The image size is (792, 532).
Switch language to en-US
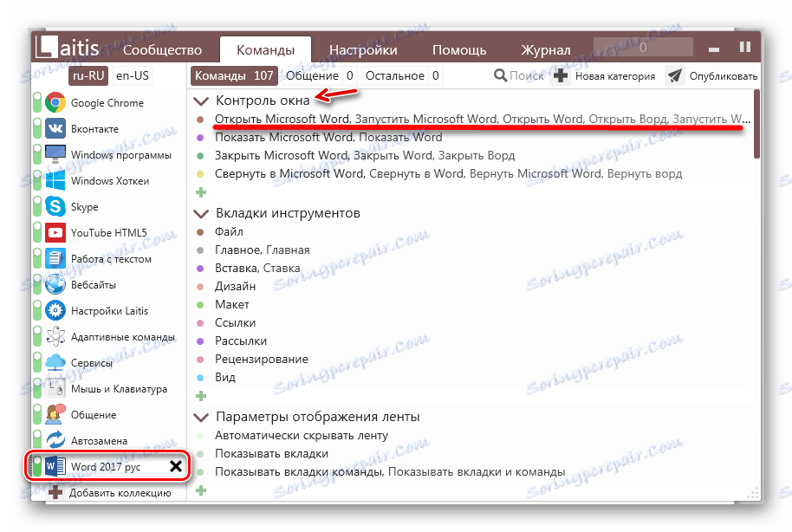(x=133, y=75)
